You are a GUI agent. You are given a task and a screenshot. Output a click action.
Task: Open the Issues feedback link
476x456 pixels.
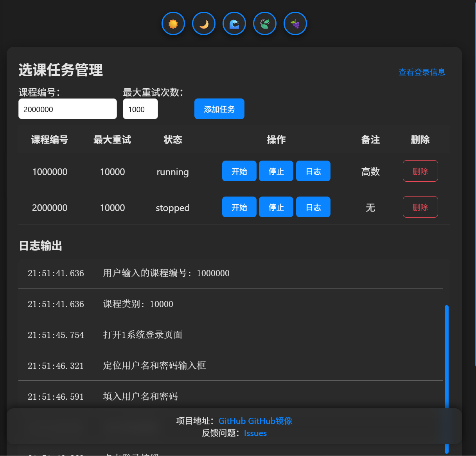pyautogui.click(x=255, y=433)
